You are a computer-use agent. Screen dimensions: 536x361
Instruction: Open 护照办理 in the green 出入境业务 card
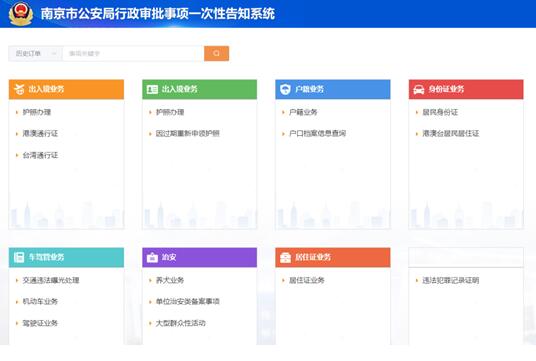click(170, 112)
